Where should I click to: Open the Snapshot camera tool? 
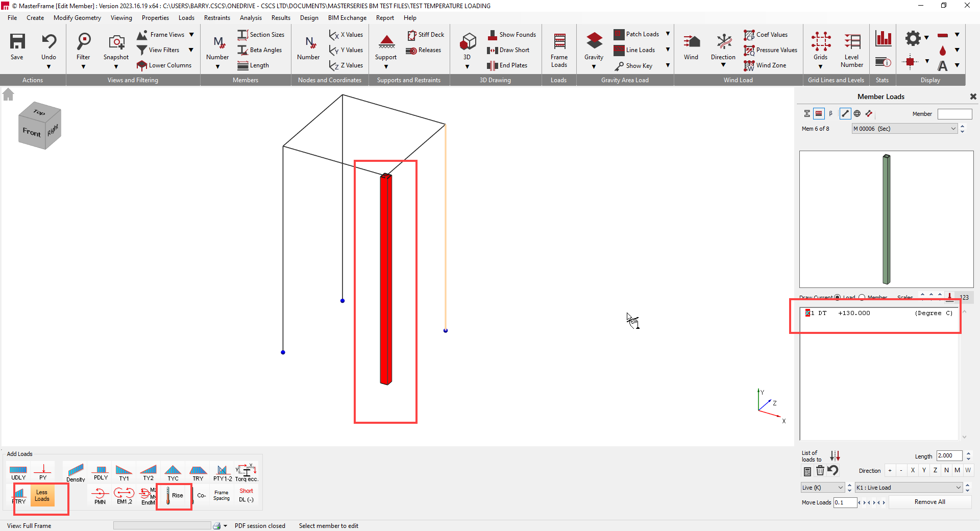click(116, 46)
